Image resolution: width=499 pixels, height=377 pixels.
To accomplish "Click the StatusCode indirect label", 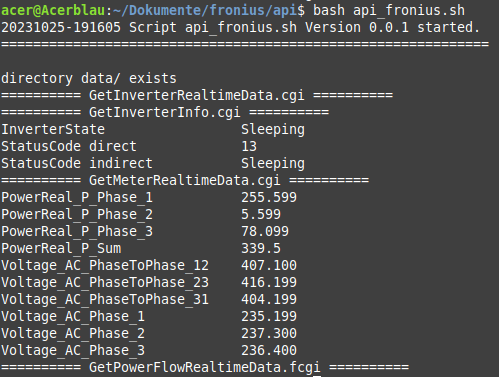I will click(x=77, y=163).
